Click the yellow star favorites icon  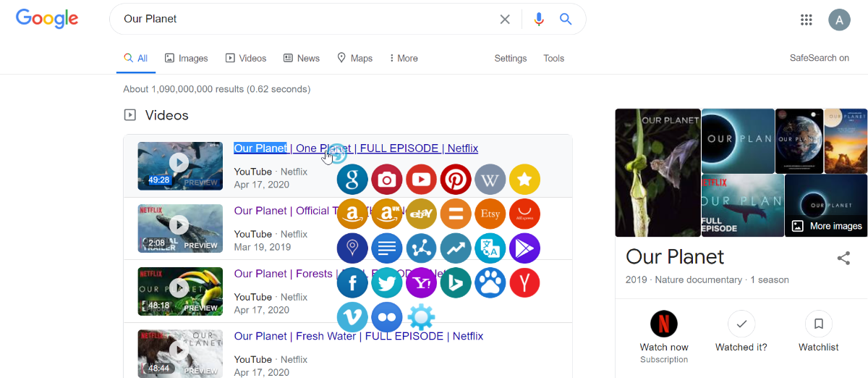[x=524, y=179]
